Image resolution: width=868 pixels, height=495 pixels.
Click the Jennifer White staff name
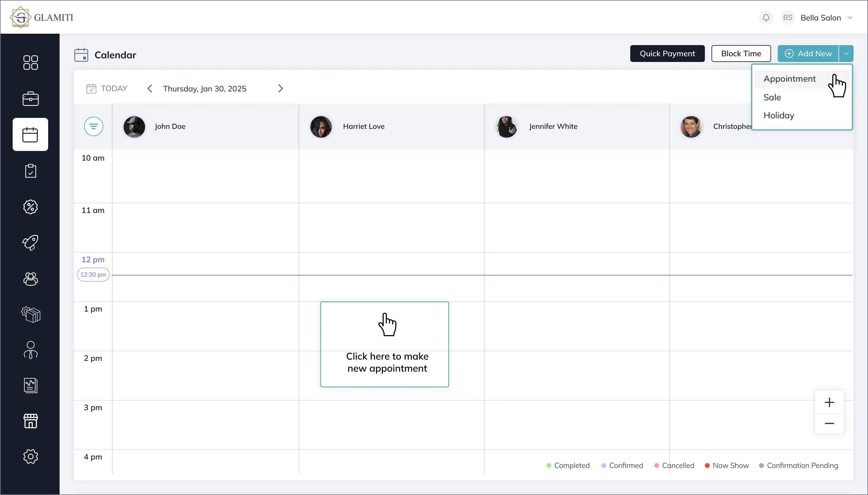coord(553,127)
